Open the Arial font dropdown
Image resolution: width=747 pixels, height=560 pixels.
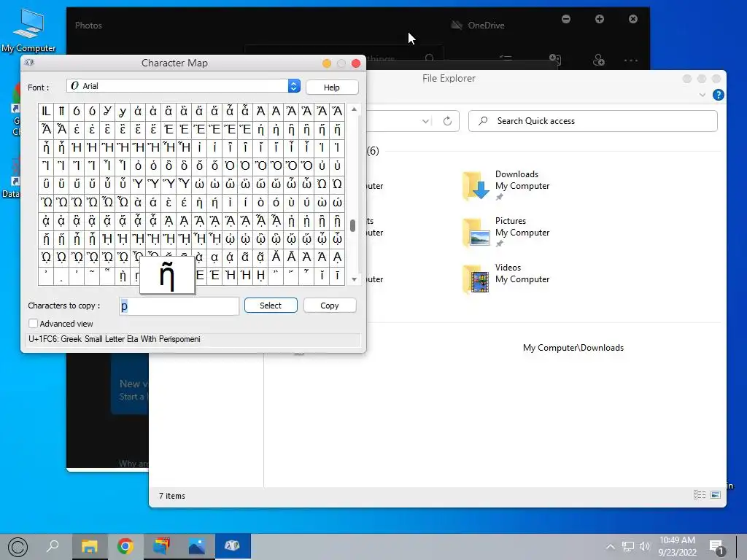[x=294, y=86]
